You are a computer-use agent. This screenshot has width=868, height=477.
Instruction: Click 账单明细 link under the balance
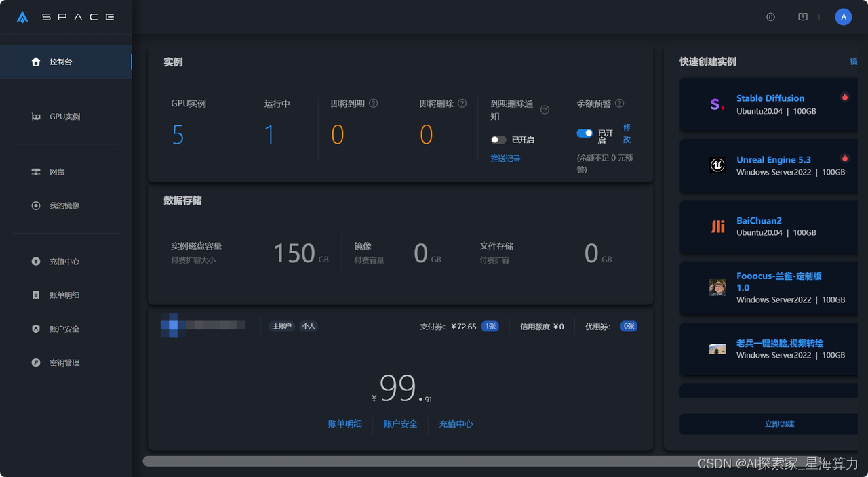[x=345, y=423]
